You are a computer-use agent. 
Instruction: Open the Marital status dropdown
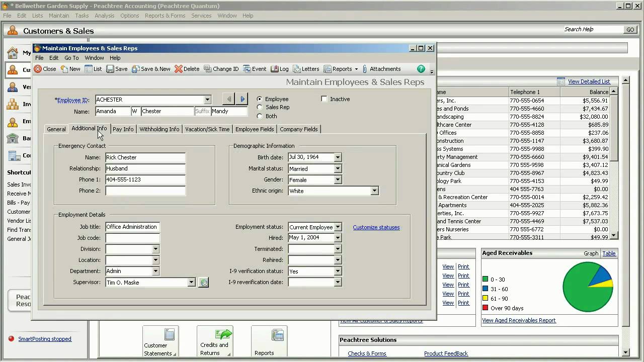338,169
